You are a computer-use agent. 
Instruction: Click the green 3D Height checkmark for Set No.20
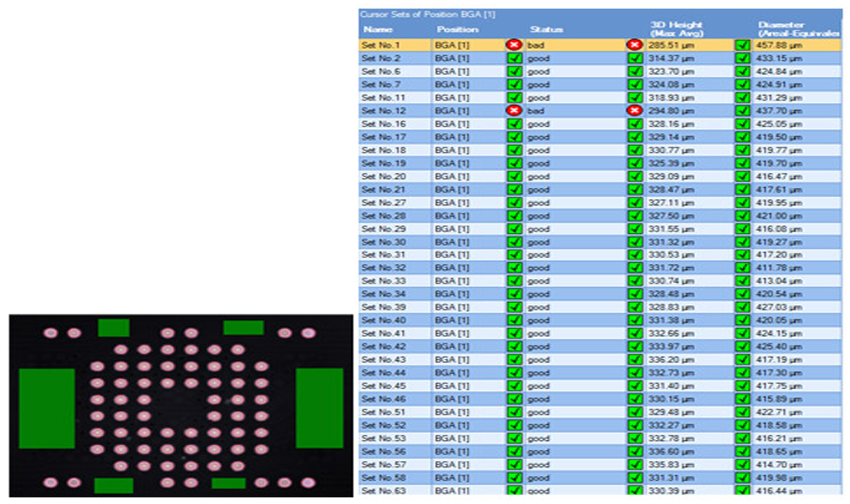click(635, 177)
